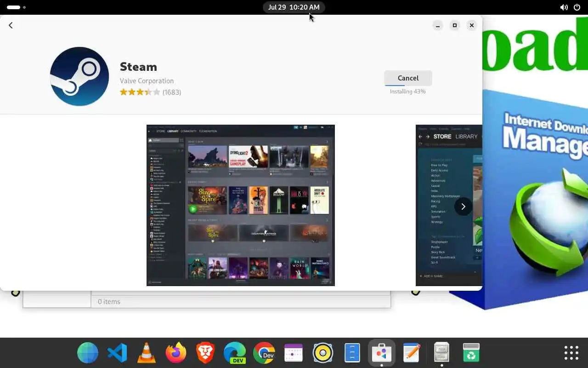Image resolution: width=588 pixels, height=368 pixels.
Task: Click the volume icon in top bar
Action: coord(564,7)
